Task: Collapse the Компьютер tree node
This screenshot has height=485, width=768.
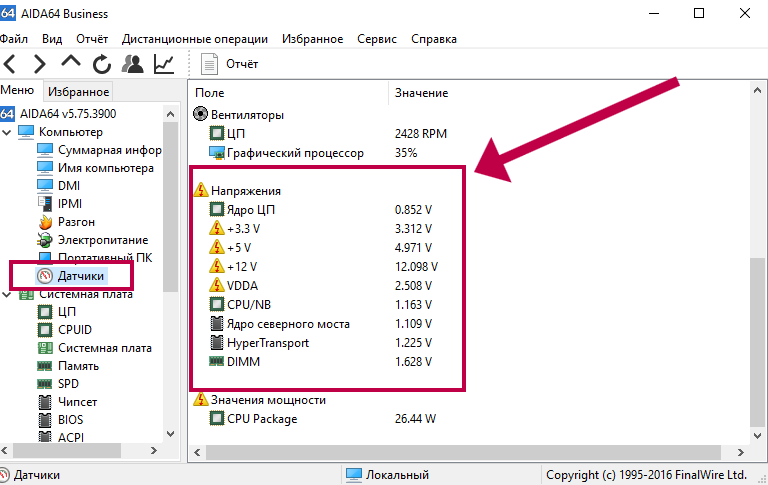Action: (x=7, y=132)
